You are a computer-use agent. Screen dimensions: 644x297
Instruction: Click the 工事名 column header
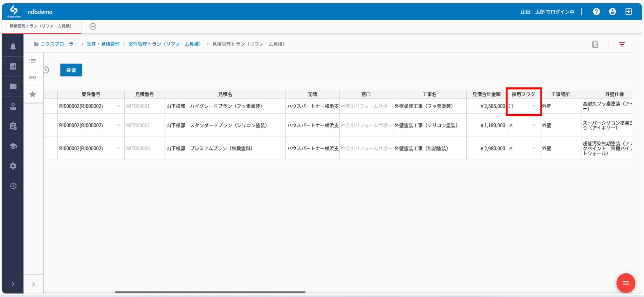pyautogui.click(x=429, y=94)
